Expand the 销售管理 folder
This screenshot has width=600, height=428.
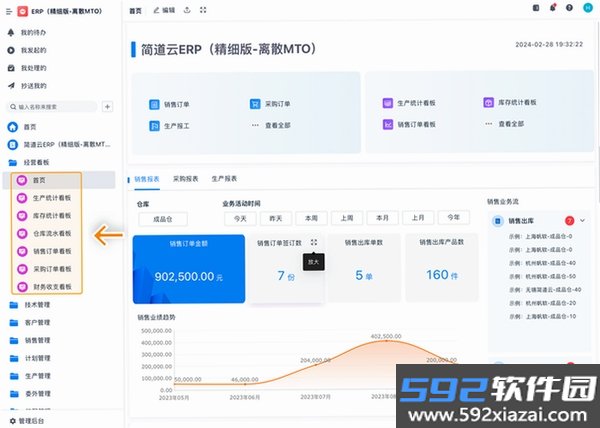[30, 340]
